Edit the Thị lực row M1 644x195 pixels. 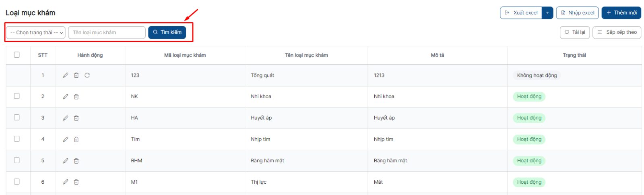[66, 182]
